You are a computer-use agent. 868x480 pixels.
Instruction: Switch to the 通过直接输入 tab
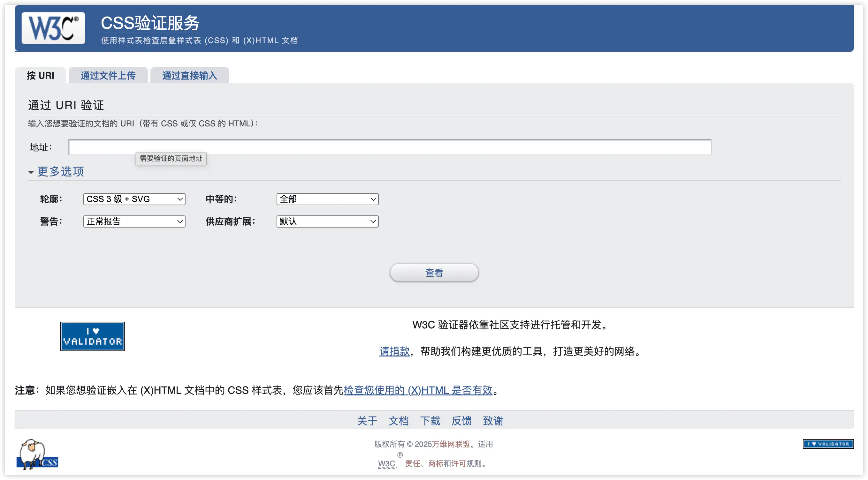pos(190,75)
